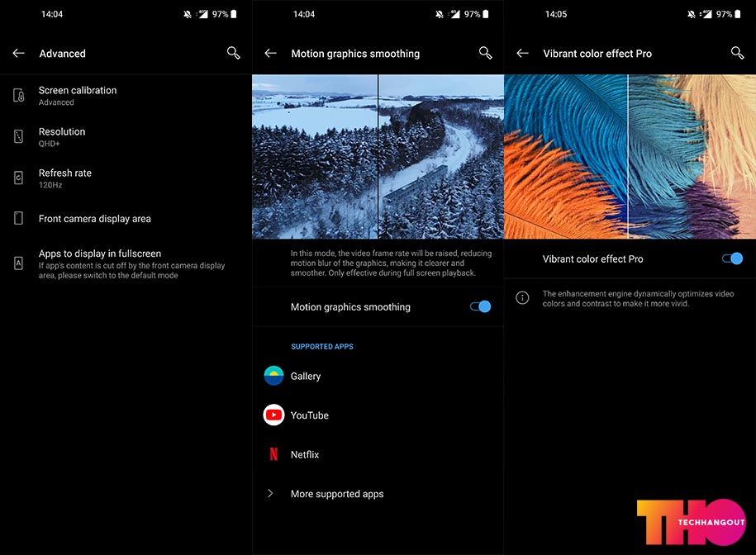
Task: Tap the Netflix app icon
Action: (x=273, y=454)
